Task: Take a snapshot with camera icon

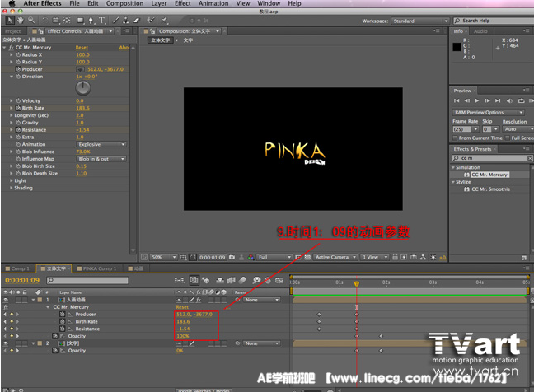Action: 232,257
